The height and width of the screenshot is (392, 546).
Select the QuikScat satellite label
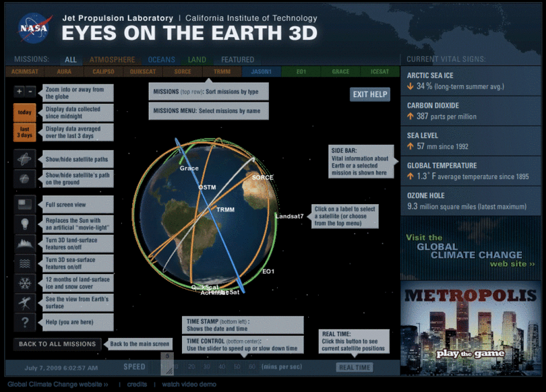(x=205, y=288)
